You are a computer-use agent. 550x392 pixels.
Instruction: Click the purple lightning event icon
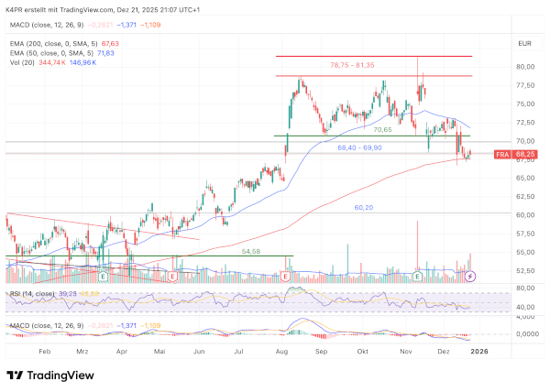pyautogui.click(x=470, y=275)
